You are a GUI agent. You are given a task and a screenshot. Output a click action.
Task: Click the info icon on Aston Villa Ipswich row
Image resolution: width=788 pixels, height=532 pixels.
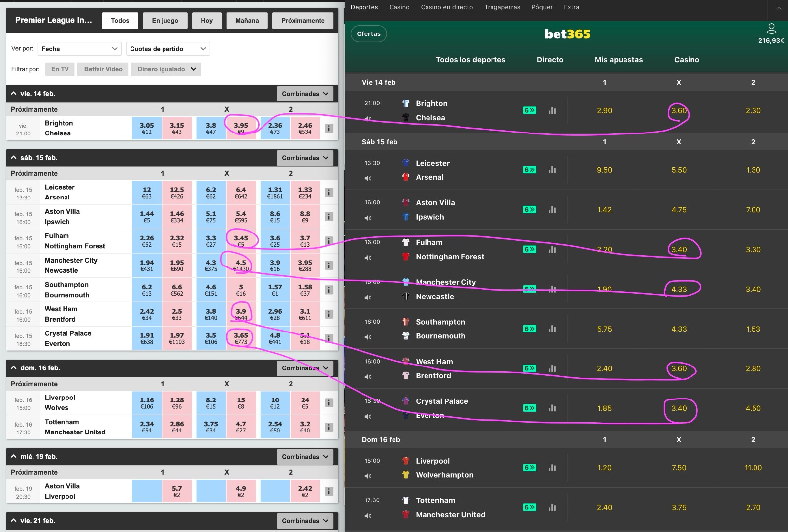pos(328,216)
